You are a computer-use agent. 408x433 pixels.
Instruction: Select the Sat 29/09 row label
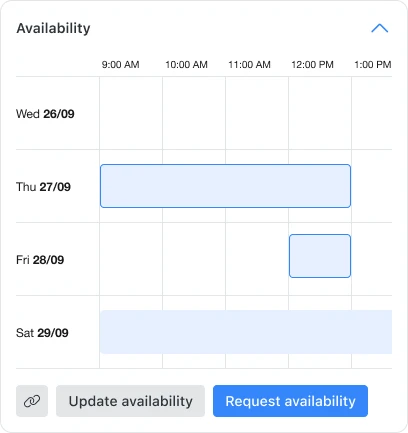(x=42, y=333)
